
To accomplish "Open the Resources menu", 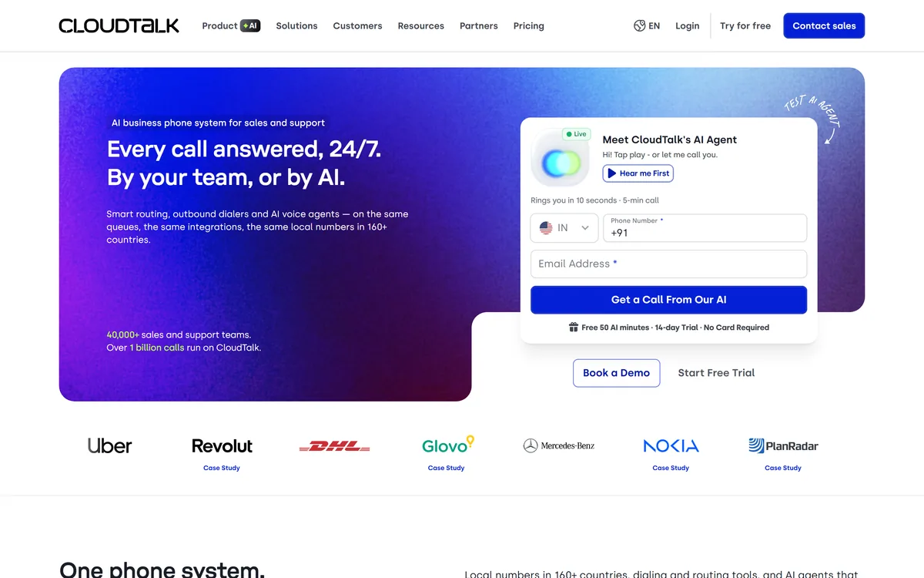I will [x=420, y=25].
